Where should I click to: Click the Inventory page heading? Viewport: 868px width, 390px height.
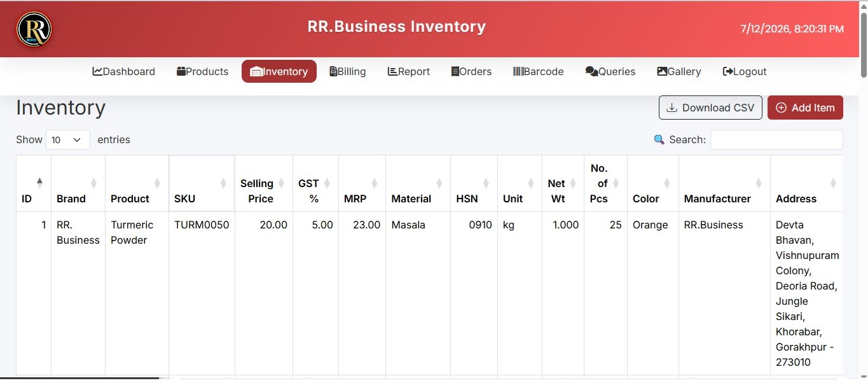coord(61,108)
